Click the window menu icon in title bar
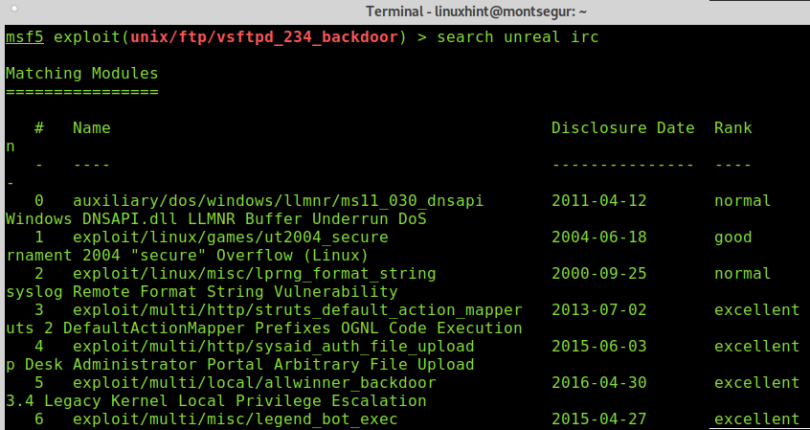The height and width of the screenshot is (430, 810). pos(14,9)
